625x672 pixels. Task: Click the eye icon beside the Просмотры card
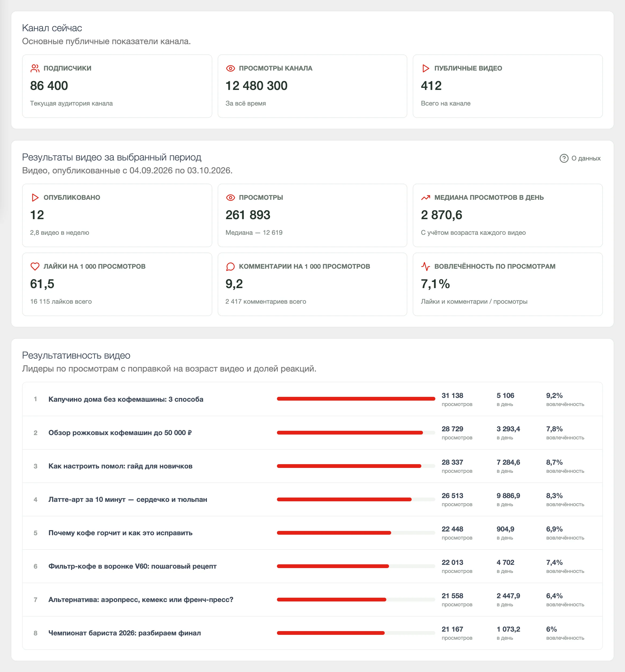[230, 197]
